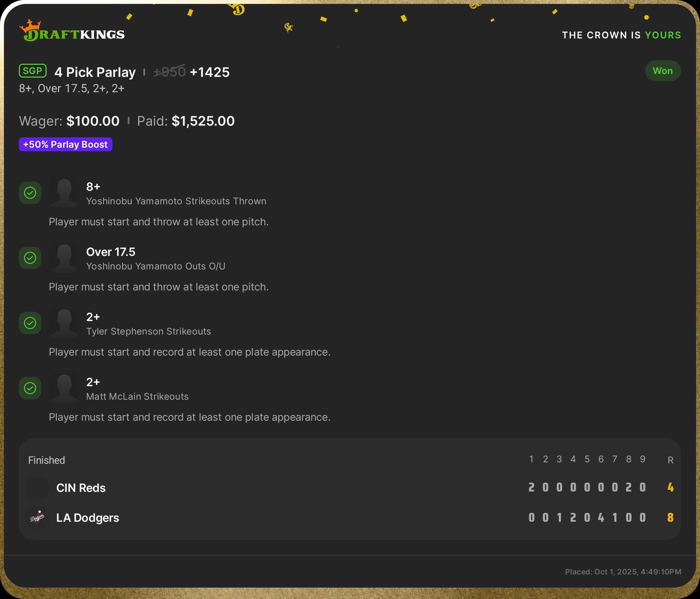Click the checkmark beside Yamamoto Outs O/U
Screen dimensions: 700x599
point(30,258)
